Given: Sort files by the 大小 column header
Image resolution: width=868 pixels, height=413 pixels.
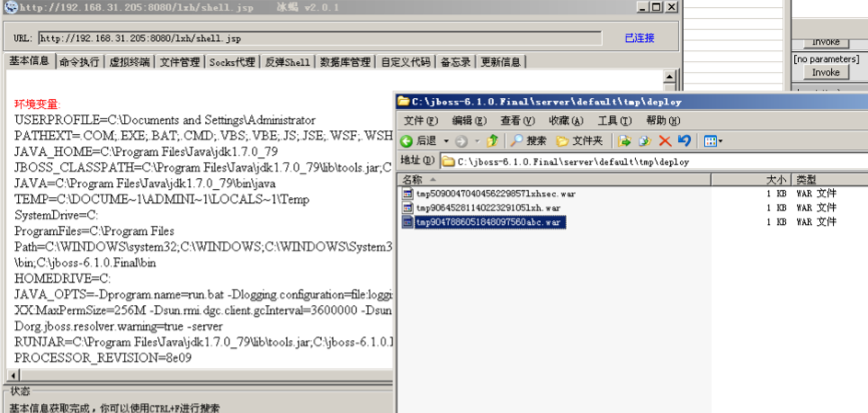Looking at the screenshot, I should (x=751, y=179).
